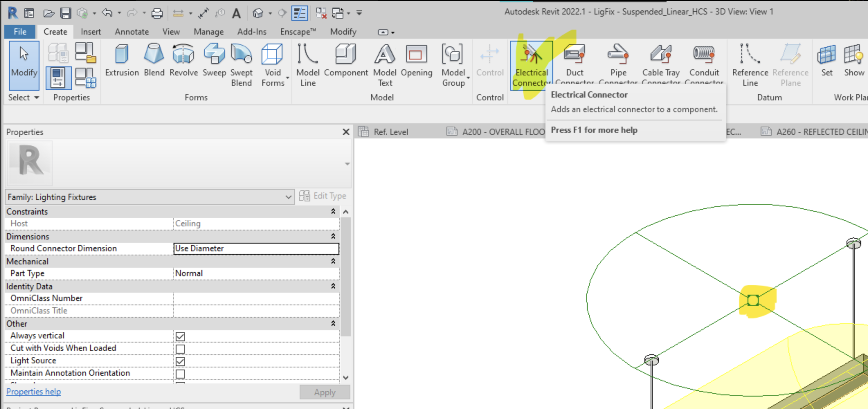Open the File menu

coord(20,31)
